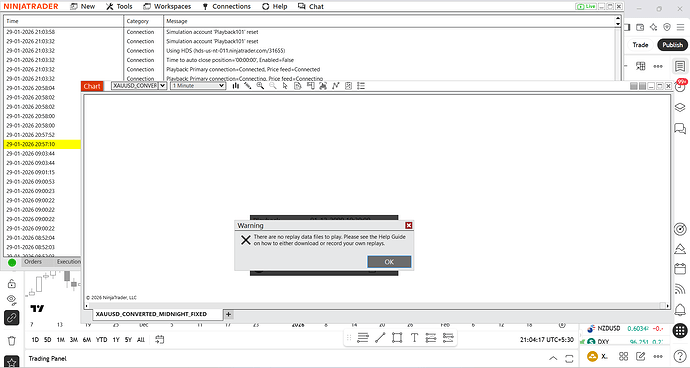Click the green connection status indicator
The height and width of the screenshot is (368, 690).
[x=12, y=262]
